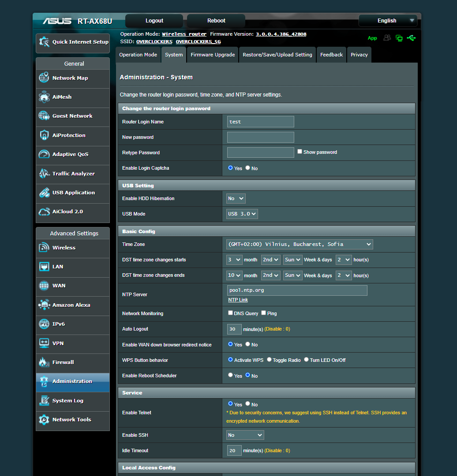Click the Firewall flame icon
457x476 pixels.
coord(44,362)
